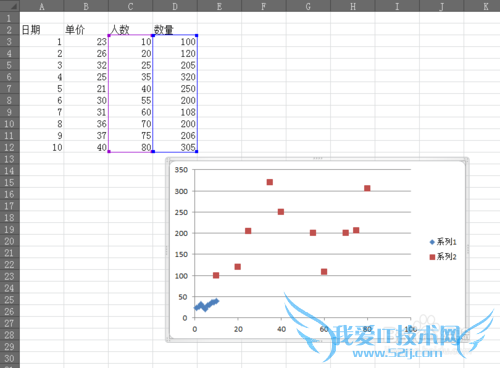Viewport: 500px width, 368px height.
Task: Select 日期 cell with value 10
Action: click(42, 147)
